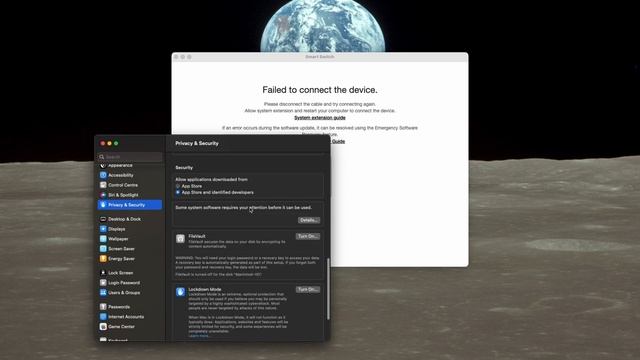Click the Desktop & Dock sidebar icon

coord(103,219)
